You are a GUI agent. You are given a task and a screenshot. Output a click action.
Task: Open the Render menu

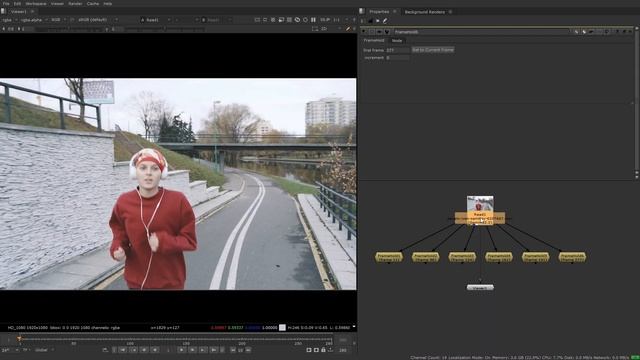(x=75, y=3)
